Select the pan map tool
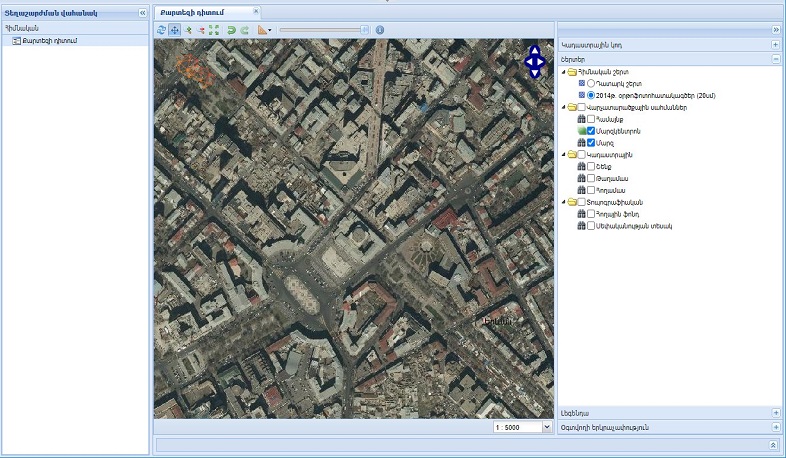The image size is (786, 458). [175, 30]
